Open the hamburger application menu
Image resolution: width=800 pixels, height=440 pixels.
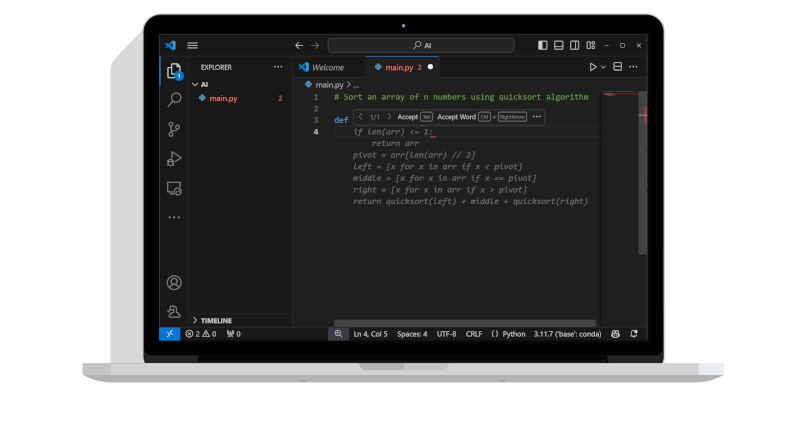tap(192, 45)
